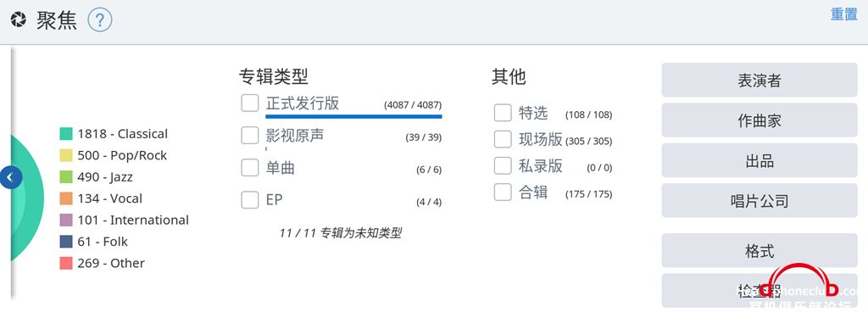Click the Focus aperture icon
This screenshot has height=318, width=868.
[x=19, y=21]
